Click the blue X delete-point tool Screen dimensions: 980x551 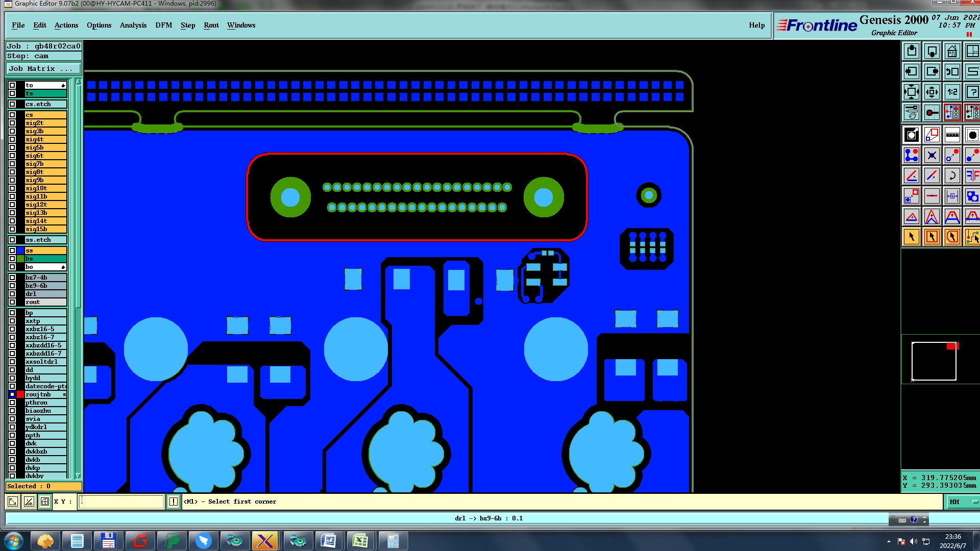pos(932,156)
